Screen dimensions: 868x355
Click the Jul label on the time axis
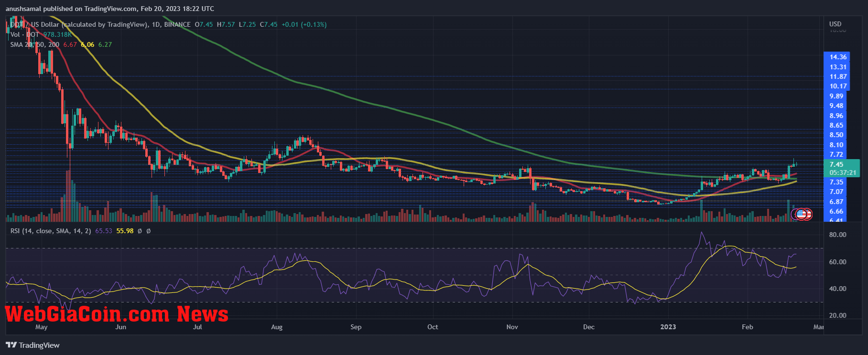[x=197, y=327]
